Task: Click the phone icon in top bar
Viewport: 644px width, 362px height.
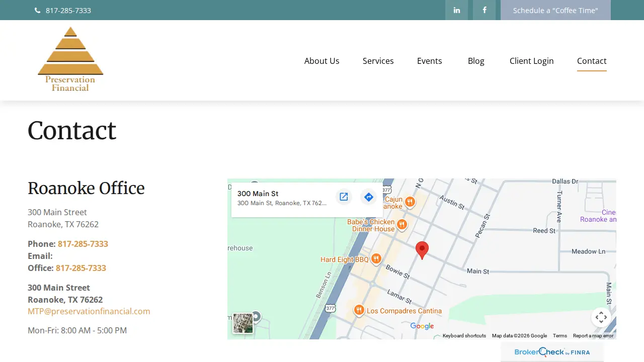Action: point(37,11)
